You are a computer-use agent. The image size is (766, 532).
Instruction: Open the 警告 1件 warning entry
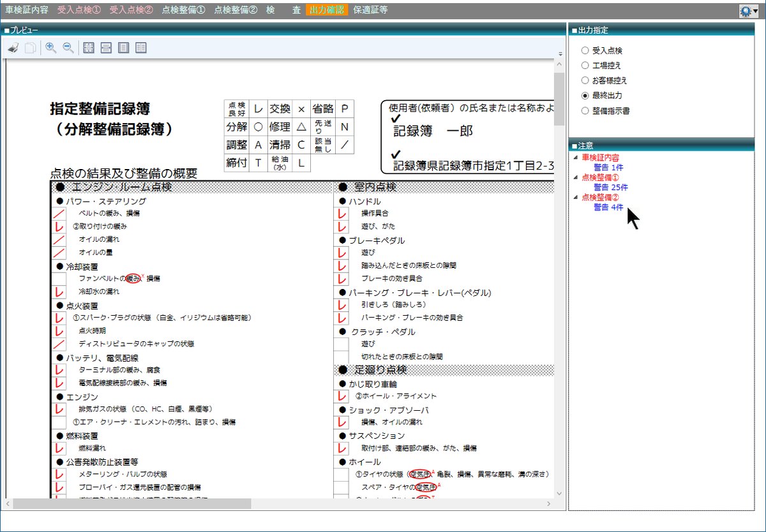coord(608,167)
